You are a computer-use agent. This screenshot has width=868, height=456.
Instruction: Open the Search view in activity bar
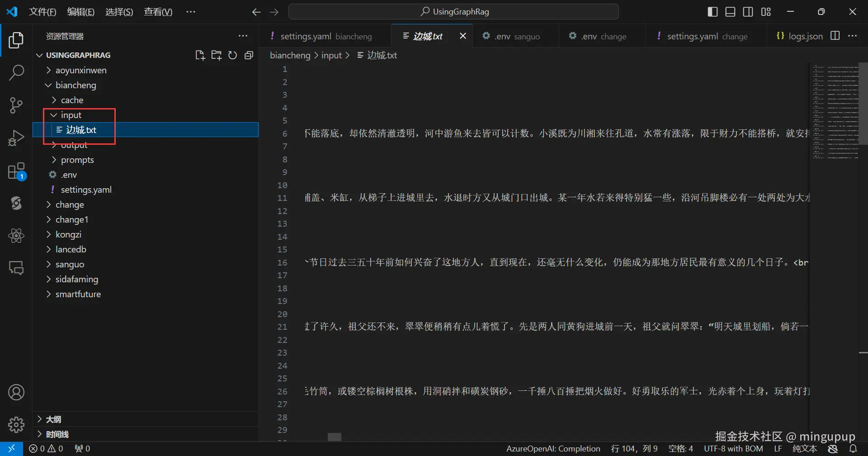[16, 72]
